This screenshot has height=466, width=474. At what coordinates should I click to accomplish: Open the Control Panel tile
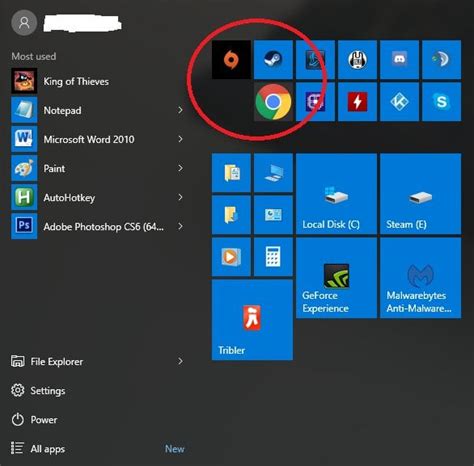click(x=273, y=215)
